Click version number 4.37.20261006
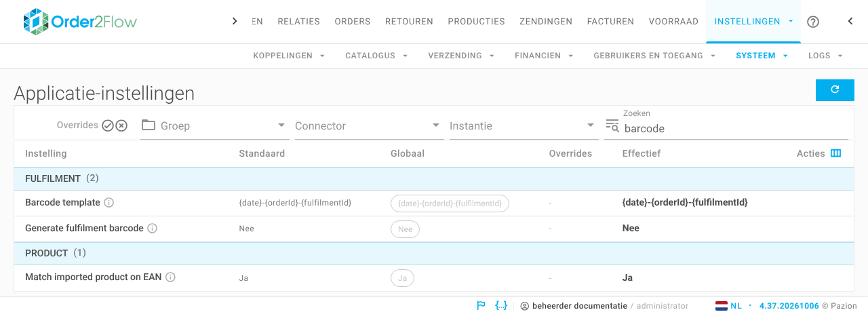This screenshot has height=312, width=868. tap(789, 306)
